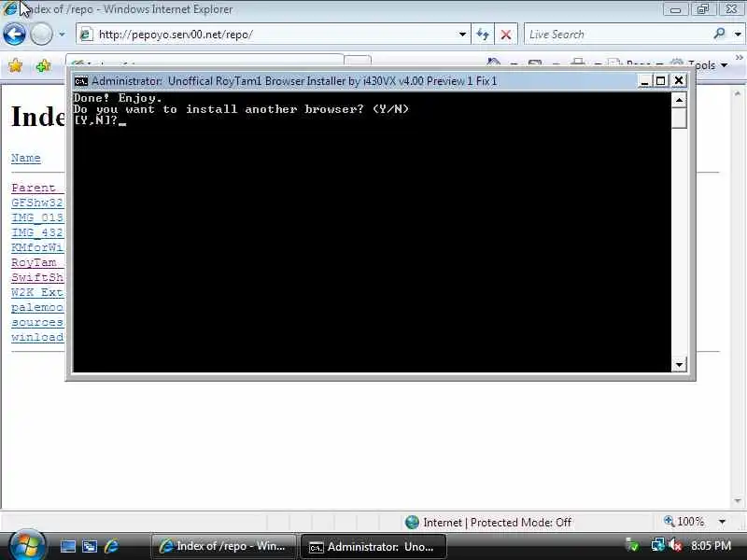This screenshot has width=747, height=560.
Task: Click the Show Desktop quick launch icon
Action: [x=67, y=546]
